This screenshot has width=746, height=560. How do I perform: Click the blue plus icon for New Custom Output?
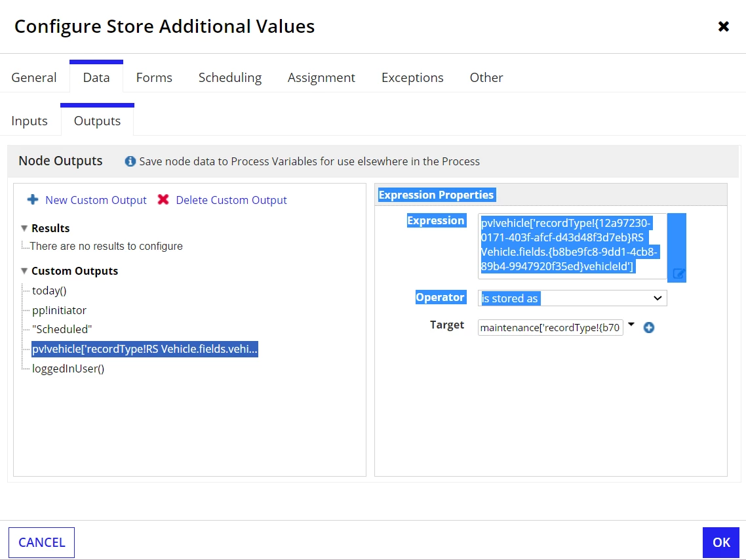click(x=32, y=199)
